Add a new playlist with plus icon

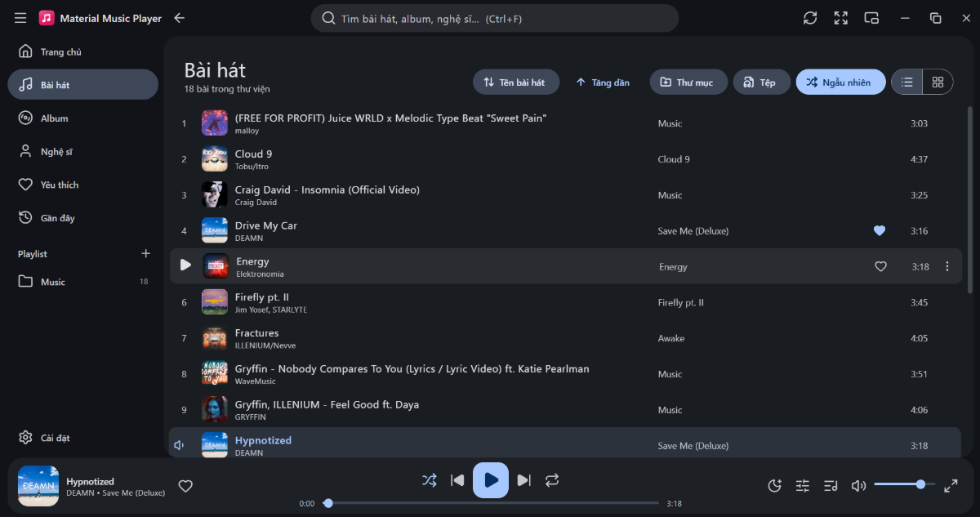146,254
